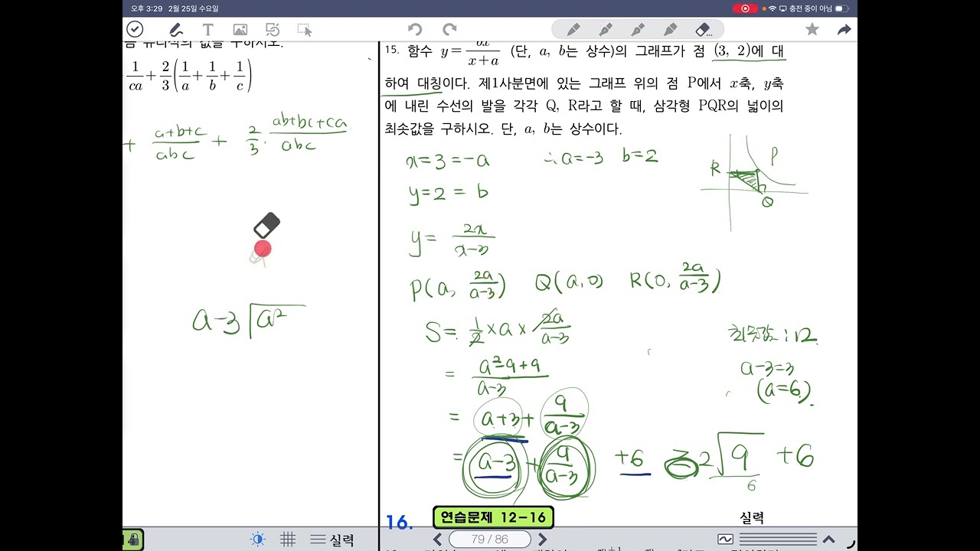Toggle the grid overlay
Viewport: 980px width, 551px height.
coord(288,540)
